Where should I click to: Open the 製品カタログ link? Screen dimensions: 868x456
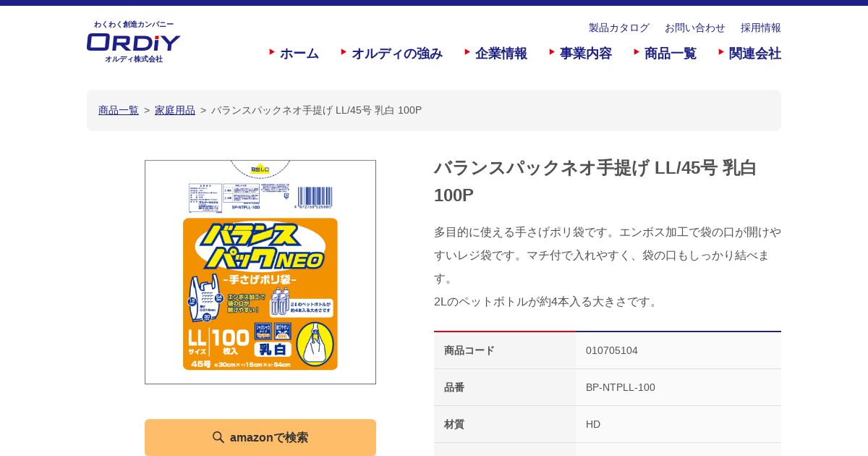[x=618, y=28]
